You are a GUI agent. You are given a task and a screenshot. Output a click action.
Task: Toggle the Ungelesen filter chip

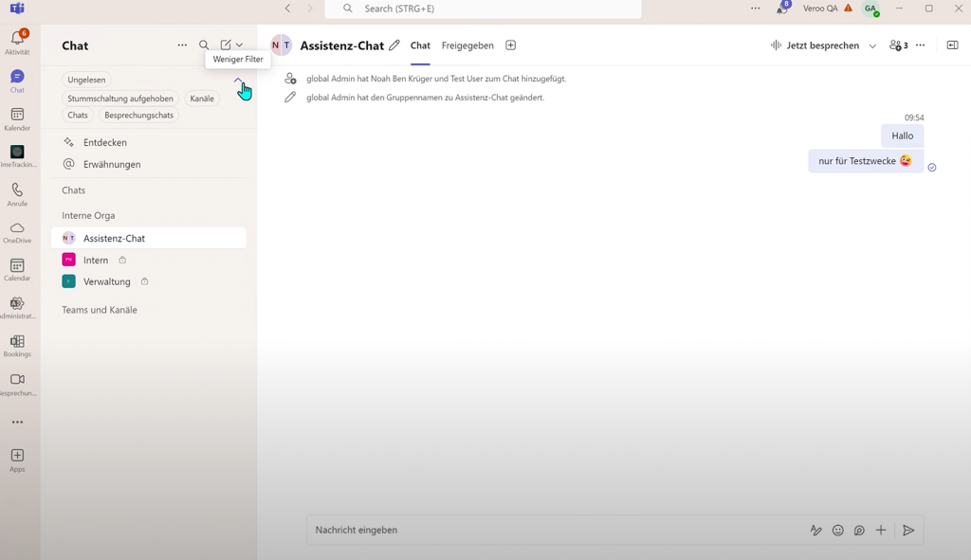(x=86, y=80)
